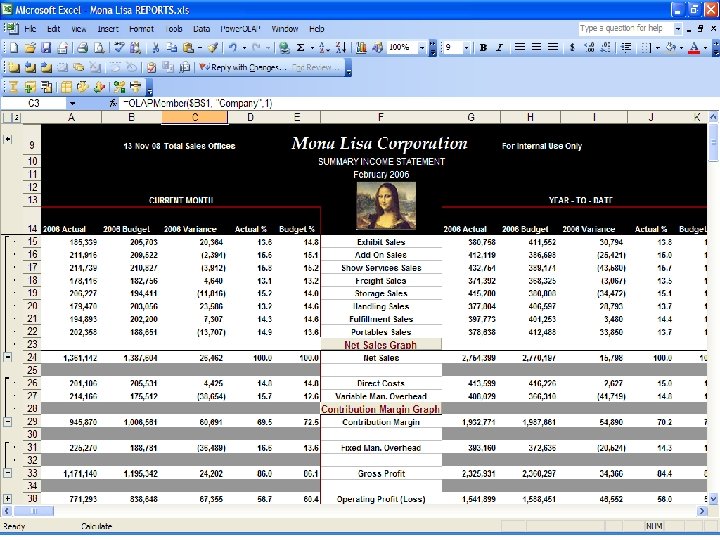Sort descending with the Z-A icon
This screenshot has height=540, width=720.
[341, 47]
